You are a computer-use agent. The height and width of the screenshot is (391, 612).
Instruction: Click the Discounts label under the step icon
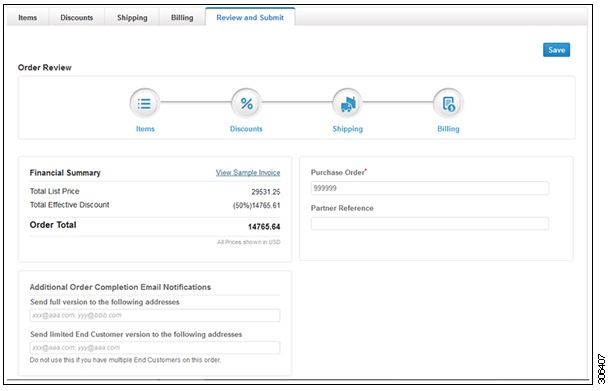tap(246, 129)
